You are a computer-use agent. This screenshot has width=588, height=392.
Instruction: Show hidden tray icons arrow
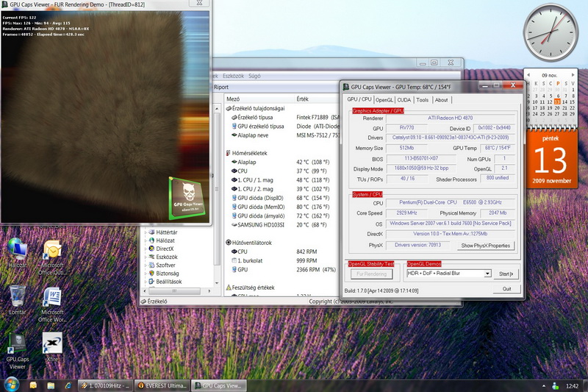click(543, 385)
